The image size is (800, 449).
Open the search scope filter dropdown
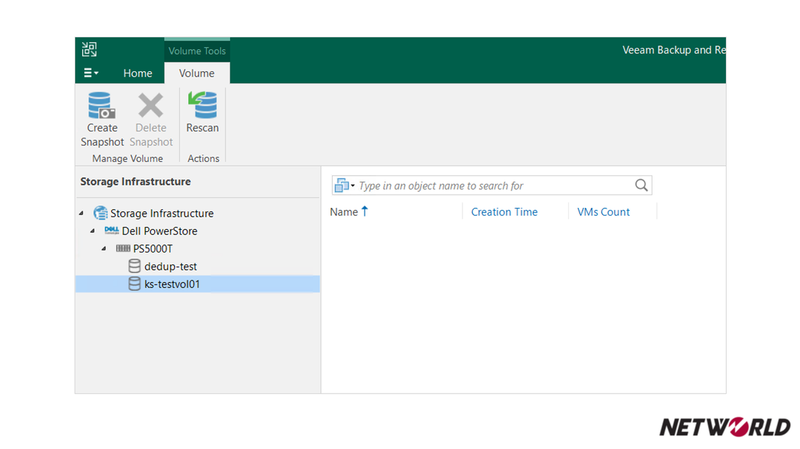(x=344, y=186)
